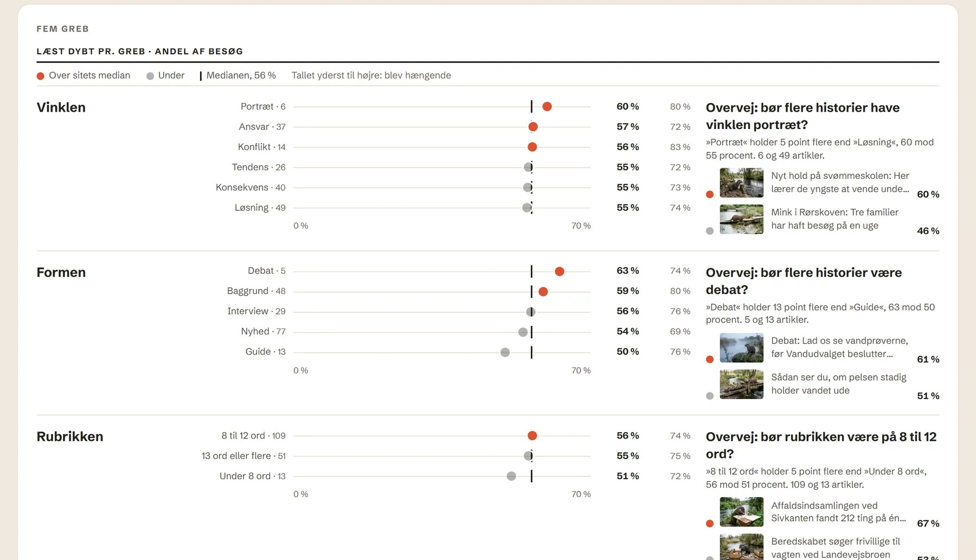
Task: Click the "83 %" value in the Konflikt row
Action: [680, 147]
